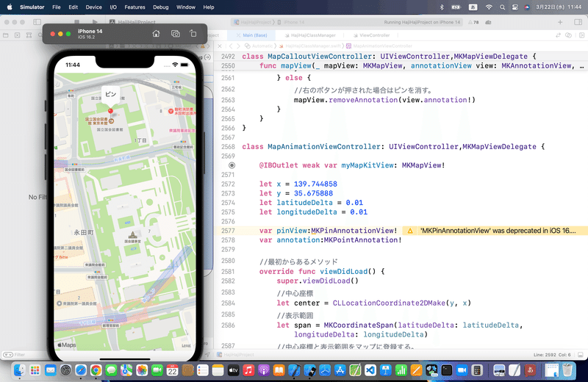Open the I/O menu
The height and width of the screenshot is (382, 588).
click(113, 7)
